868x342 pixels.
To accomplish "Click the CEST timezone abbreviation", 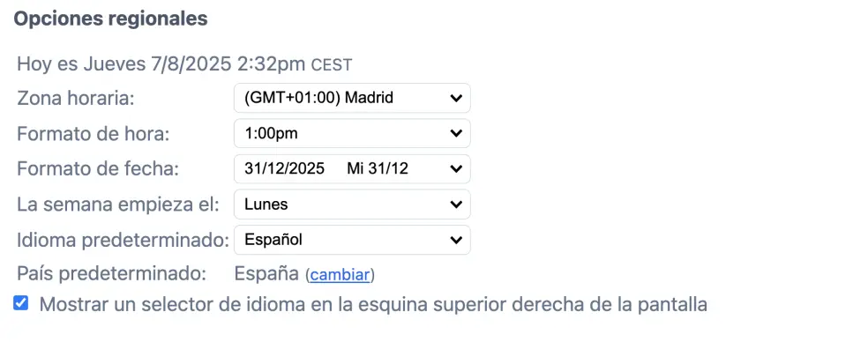I will 331,65.
